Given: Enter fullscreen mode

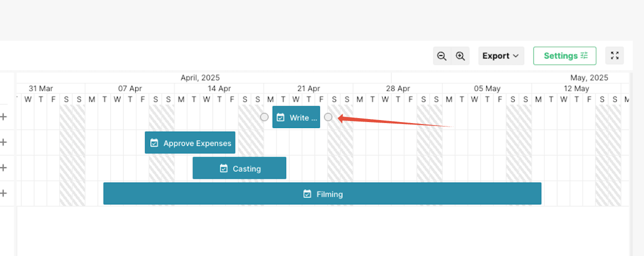Looking at the screenshot, I should [x=615, y=56].
